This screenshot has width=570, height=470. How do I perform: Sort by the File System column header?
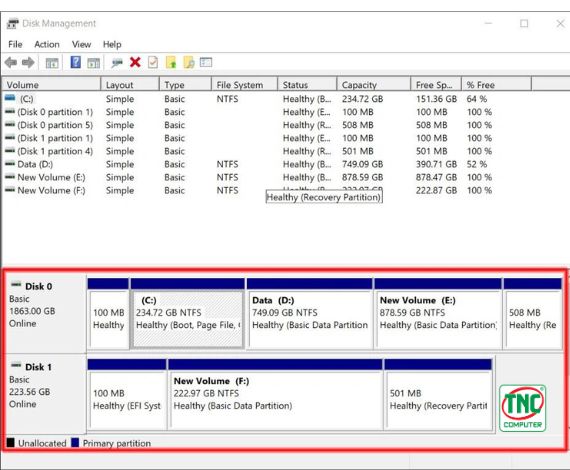(x=244, y=85)
